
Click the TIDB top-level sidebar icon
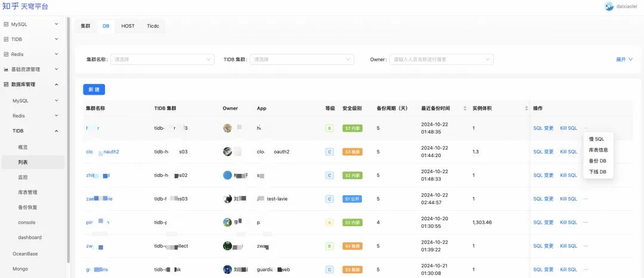[6, 39]
